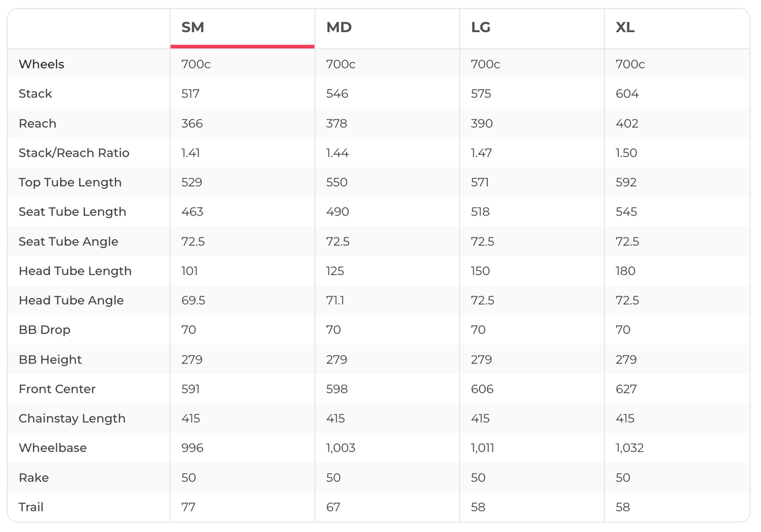Select the Top Tube Length label
This screenshot has height=532, width=761.
pos(70,182)
